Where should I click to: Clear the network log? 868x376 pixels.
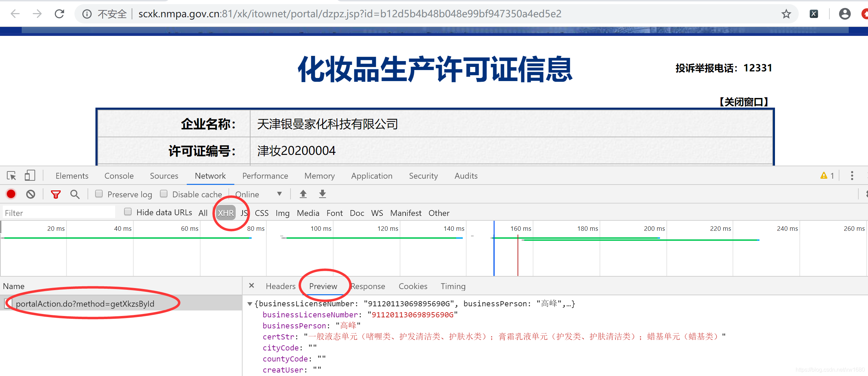click(31, 194)
